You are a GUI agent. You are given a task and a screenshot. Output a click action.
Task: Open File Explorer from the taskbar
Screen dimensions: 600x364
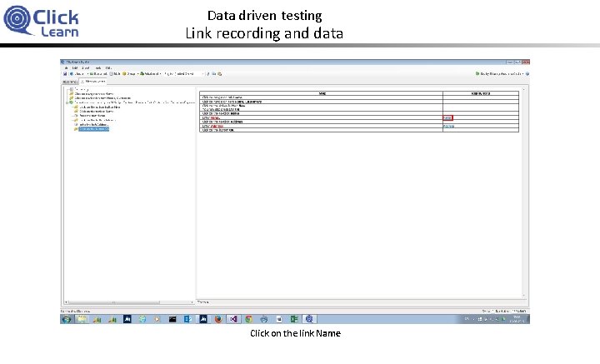(x=82, y=319)
